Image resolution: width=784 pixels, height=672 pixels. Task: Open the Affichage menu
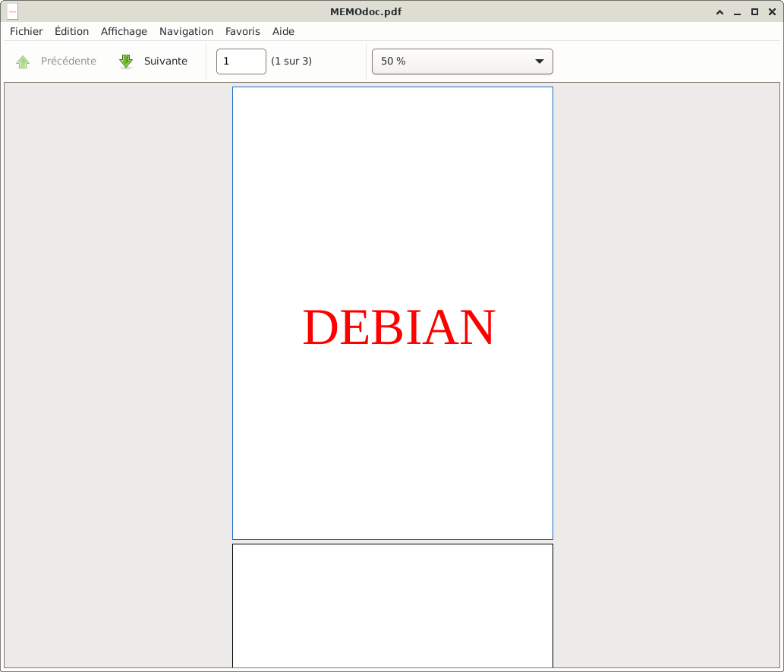tap(124, 32)
